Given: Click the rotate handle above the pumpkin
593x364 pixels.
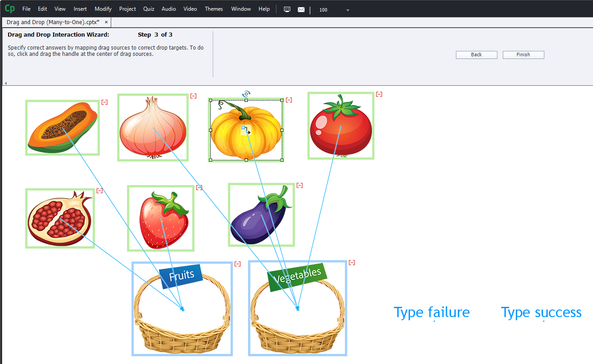Looking at the screenshot, I should [x=246, y=94].
